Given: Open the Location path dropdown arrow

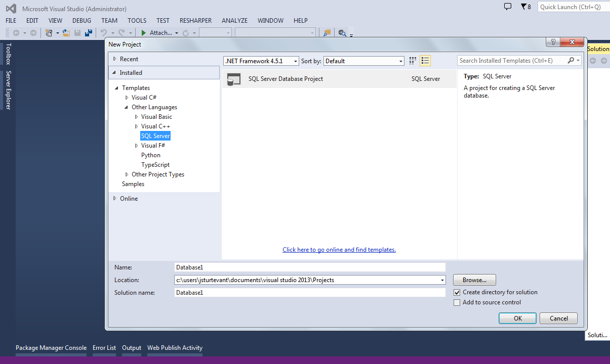Looking at the screenshot, I should (442, 280).
